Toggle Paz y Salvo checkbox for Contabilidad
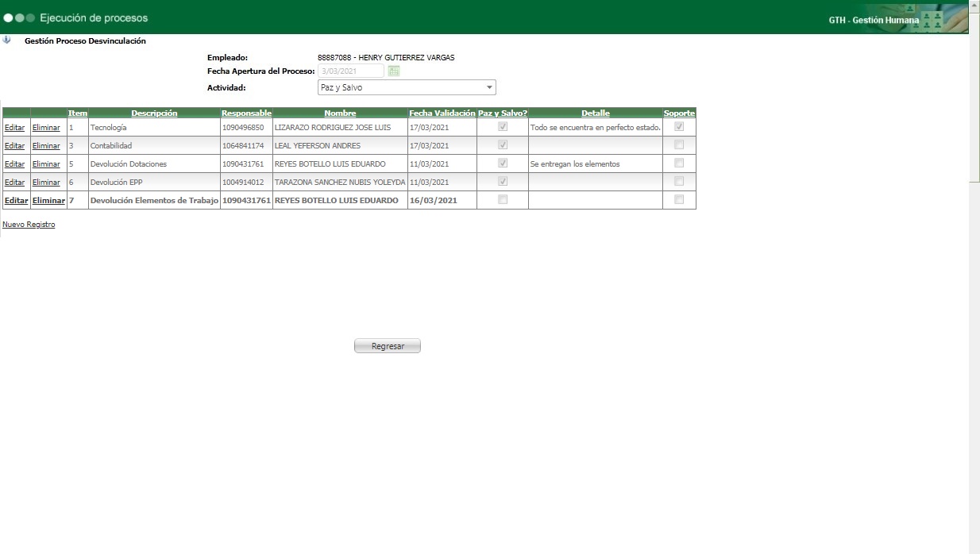The height and width of the screenshot is (554, 980). click(502, 145)
